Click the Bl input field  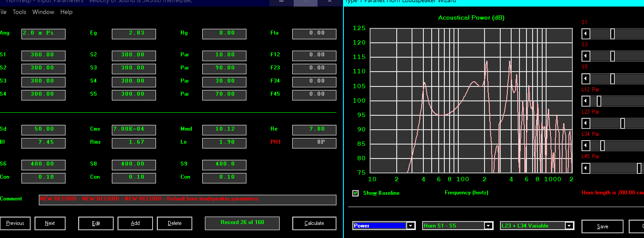click(x=43, y=143)
